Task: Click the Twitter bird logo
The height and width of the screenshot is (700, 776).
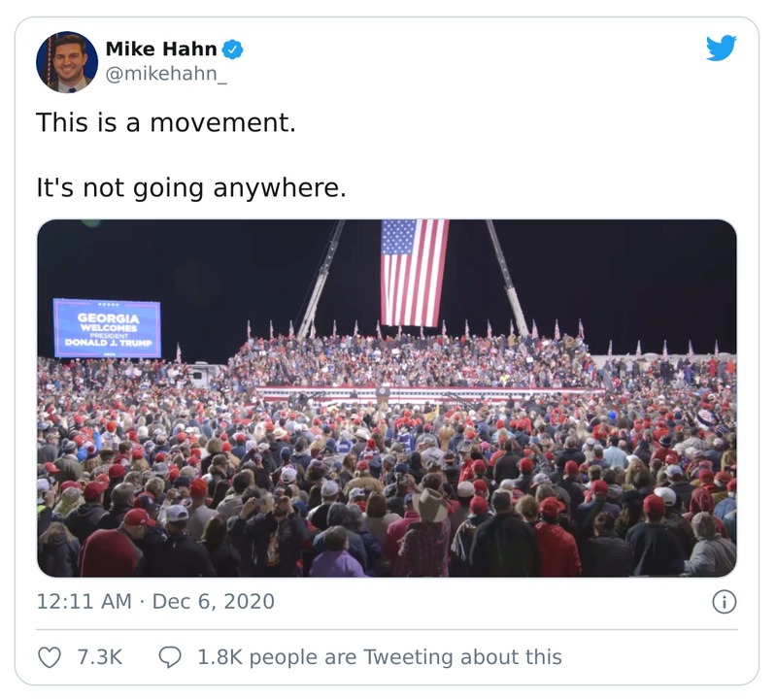Action: click(721, 49)
